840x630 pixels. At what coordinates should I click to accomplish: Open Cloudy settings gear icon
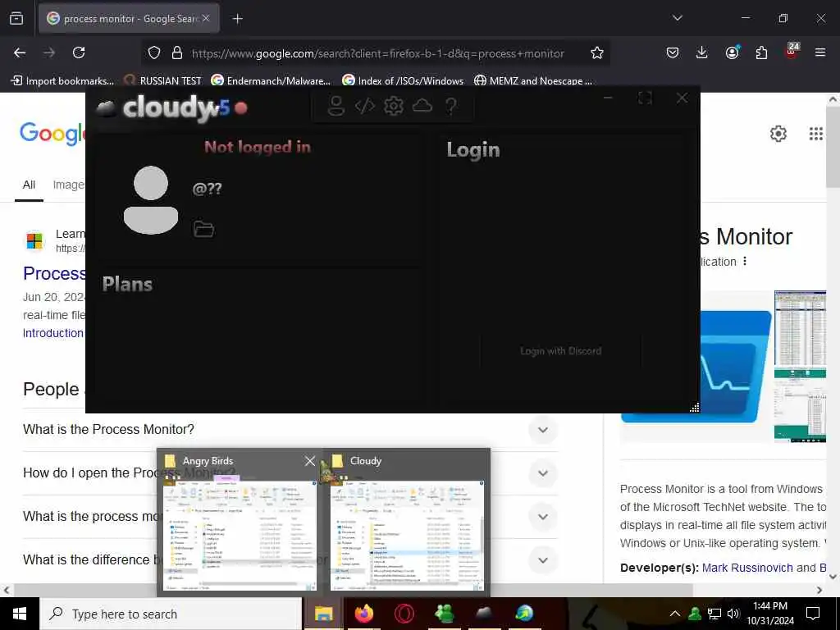point(394,106)
